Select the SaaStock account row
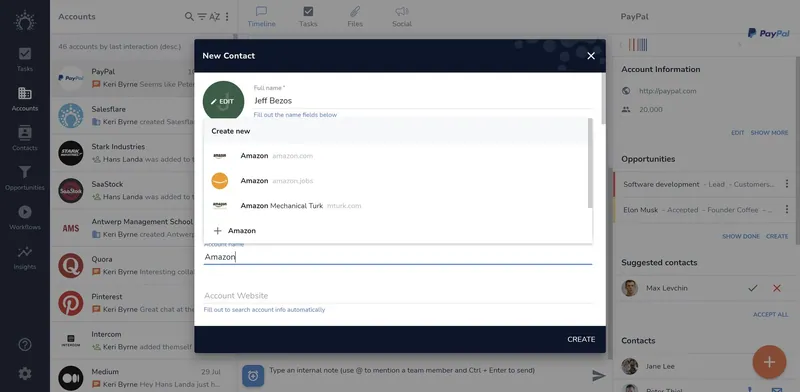This screenshot has width=800, height=392. (x=122, y=190)
